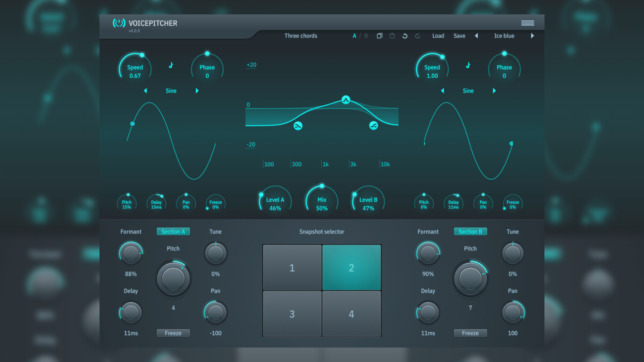Open the hamburger menu

tap(528, 23)
